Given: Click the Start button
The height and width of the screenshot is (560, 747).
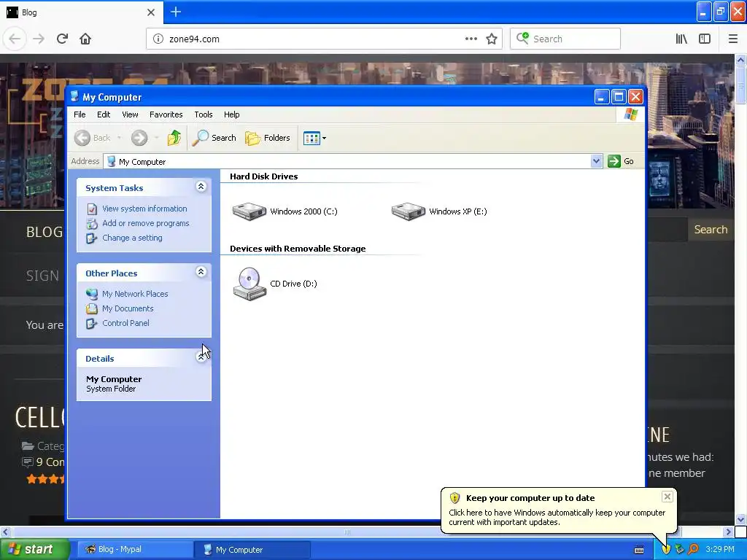Looking at the screenshot, I should [35, 550].
